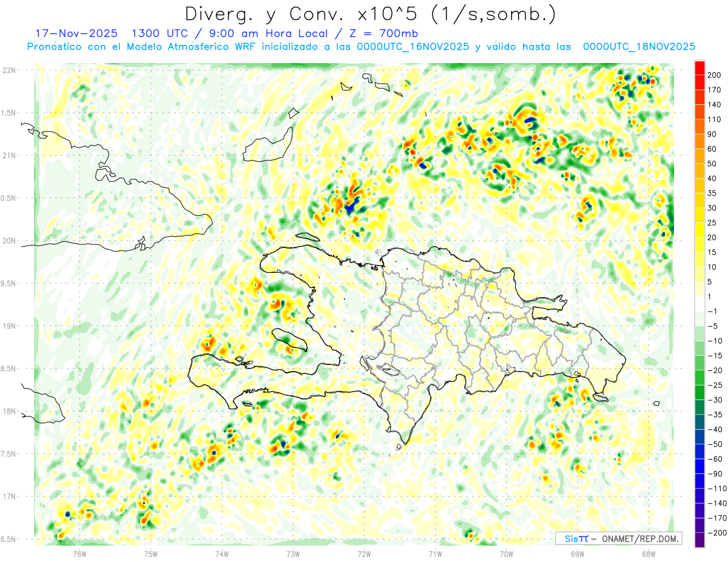Pick the red legend band above 200
Viewport: 728px width, 562px height.
(699, 68)
